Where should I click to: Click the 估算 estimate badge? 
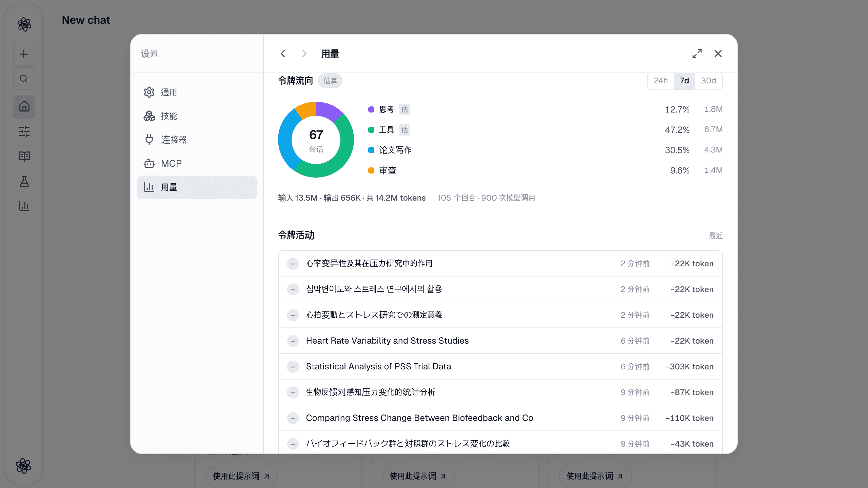click(330, 81)
